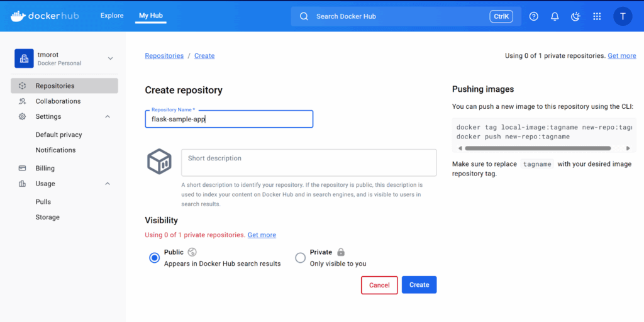Click the repository cube icon
The width and height of the screenshot is (644, 322).
coord(159,161)
